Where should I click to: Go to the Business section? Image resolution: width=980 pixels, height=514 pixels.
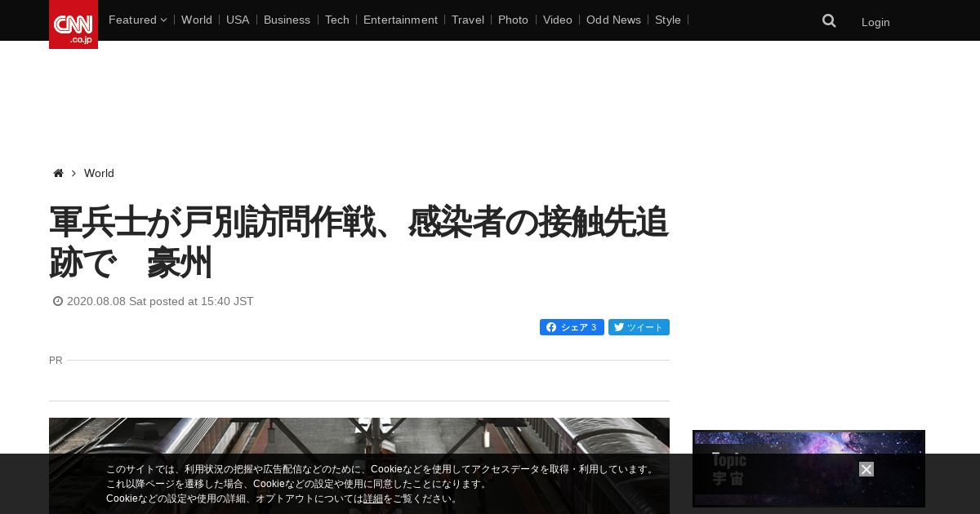click(287, 20)
